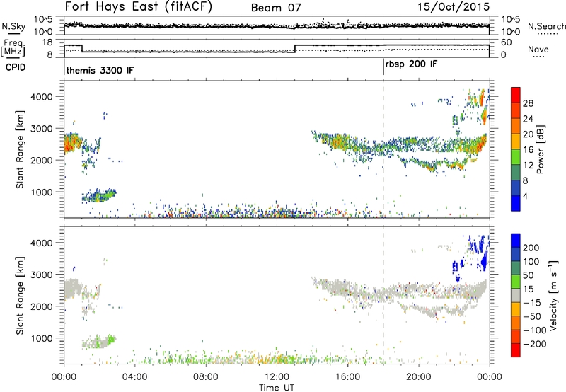566x392 pixels.
Task: Click the '12:00' time tick label
Action: 277,377
